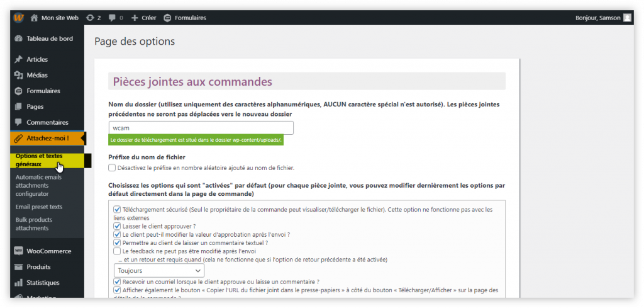Click the user avatar next to Bonjour, Samson
This screenshot has width=644, height=308.
(627, 18)
